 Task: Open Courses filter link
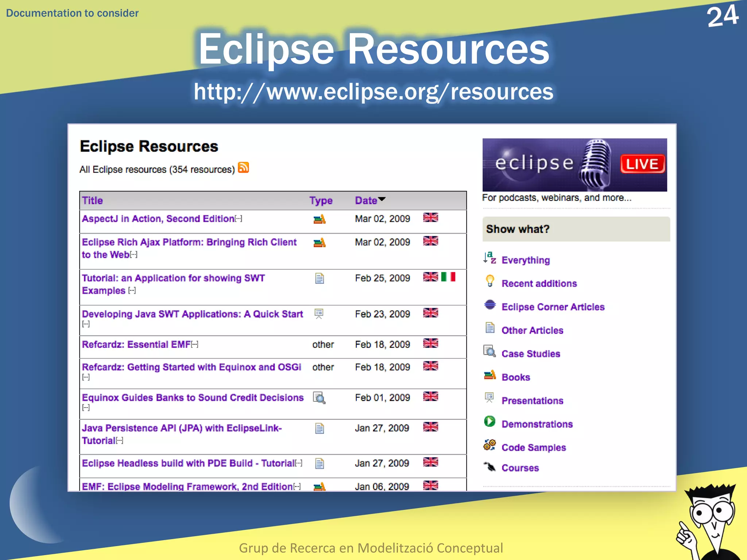[x=520, y=468]
